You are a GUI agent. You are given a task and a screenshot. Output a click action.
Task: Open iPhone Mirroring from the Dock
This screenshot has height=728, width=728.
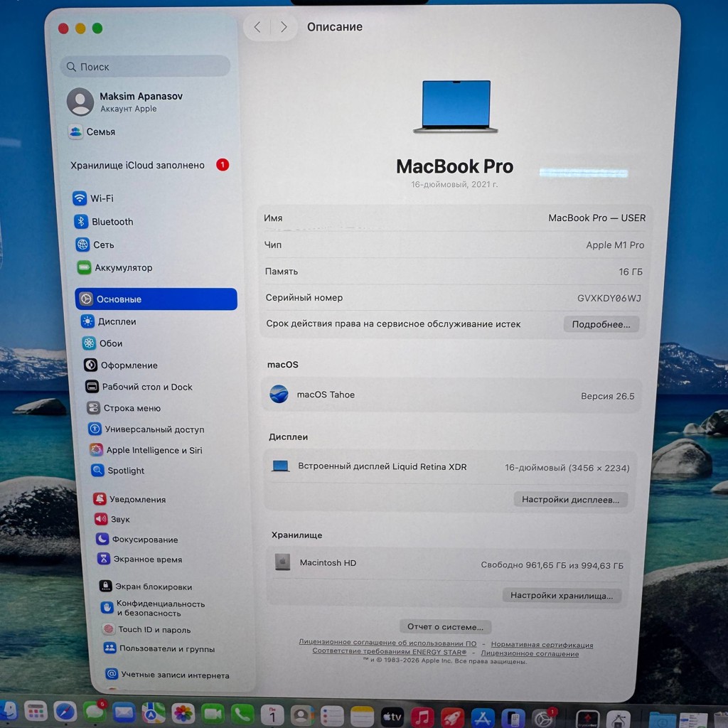click(x=513, y=719)
